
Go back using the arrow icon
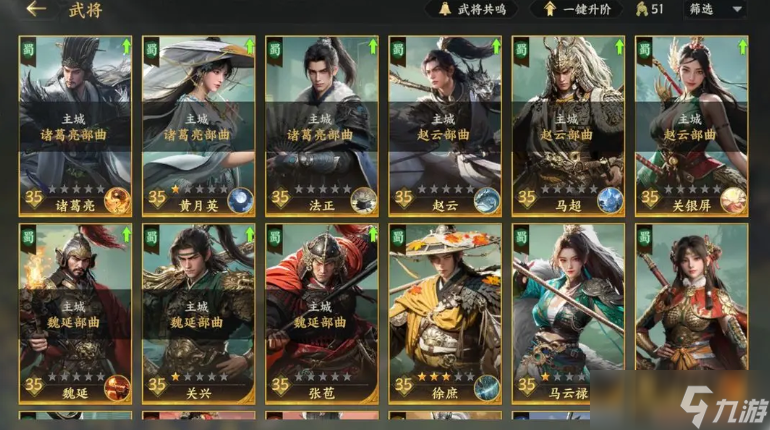coord(35,9)
